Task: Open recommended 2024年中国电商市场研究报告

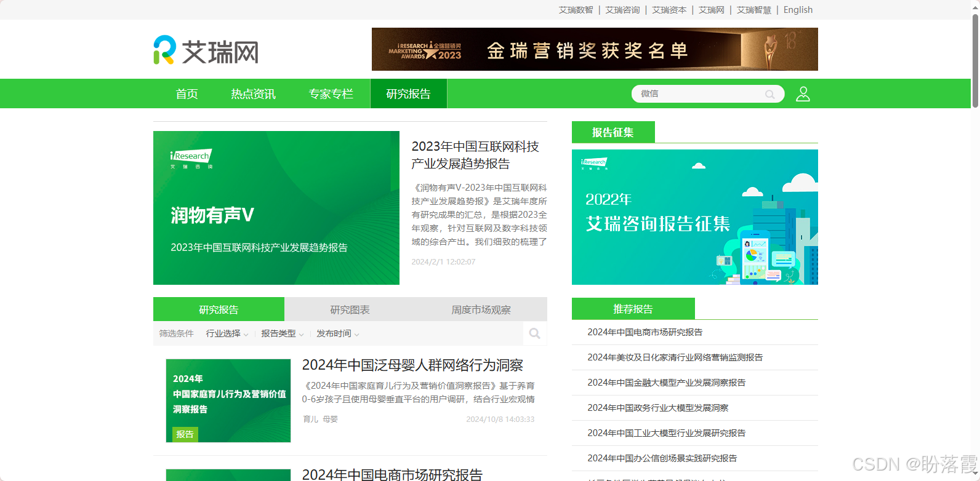Action: [645, 332]
